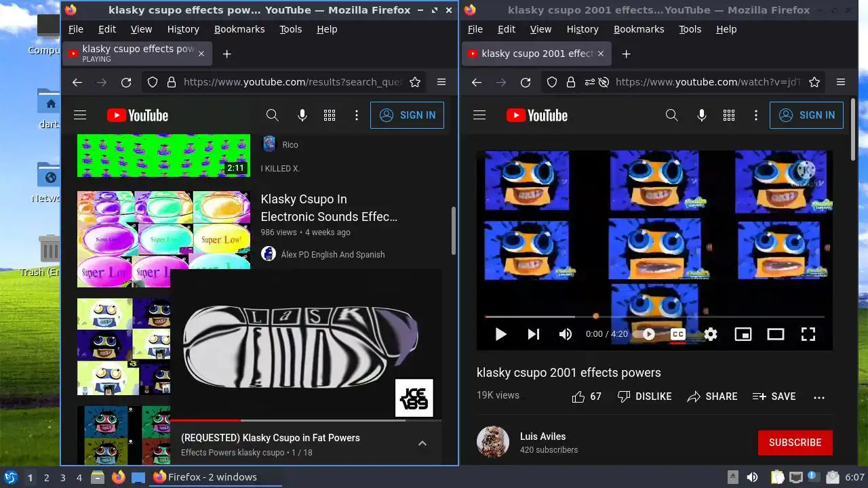Switch to workspace 2 in taskbar
This screenshot has width=868, height=488.
46,477
